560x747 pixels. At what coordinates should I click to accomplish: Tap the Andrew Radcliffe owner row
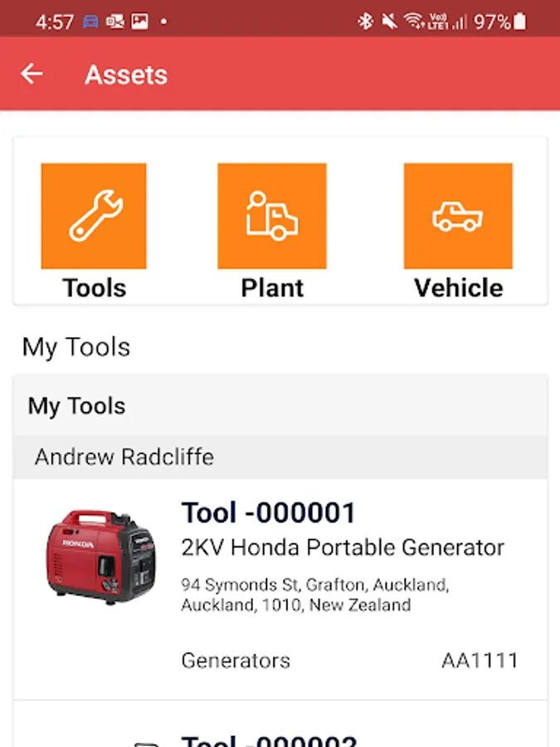point(280,456)
